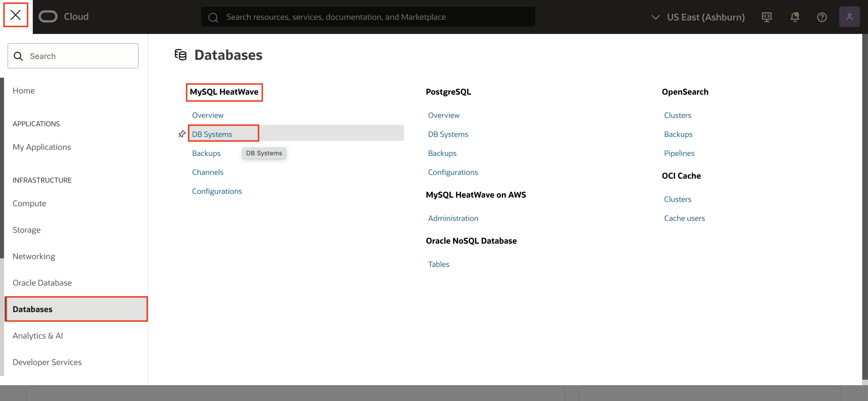Open Tables under Oracle NoSQL Database
This screenshot has height=401, width=868.
point(438,264)
